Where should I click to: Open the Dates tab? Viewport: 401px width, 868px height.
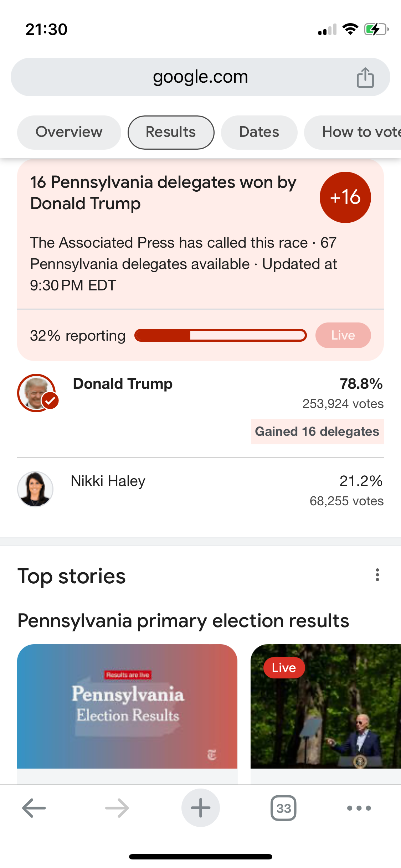click(x=259, y=132)
